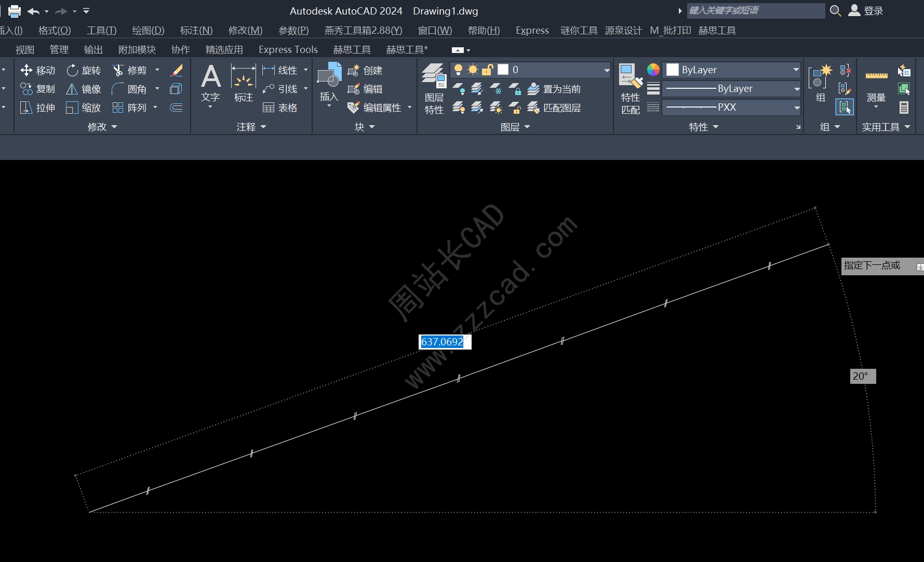Toggle the layer 0 freeze sun icon
This screenshot has height=562, width=924.
click(x=473, y=70)
